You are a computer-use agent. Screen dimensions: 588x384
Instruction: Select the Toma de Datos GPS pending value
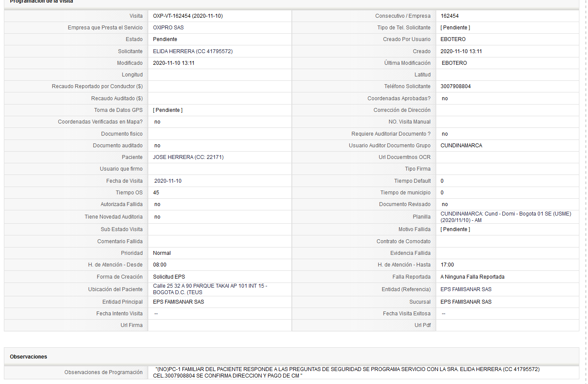pos(168,110)
